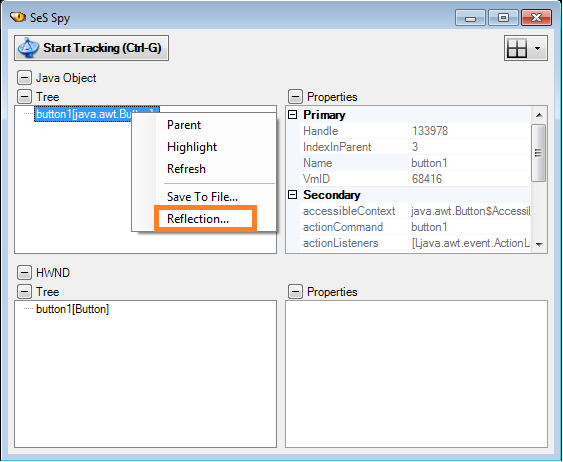Click the properties scrollbar down arrow

pos(539,244)
